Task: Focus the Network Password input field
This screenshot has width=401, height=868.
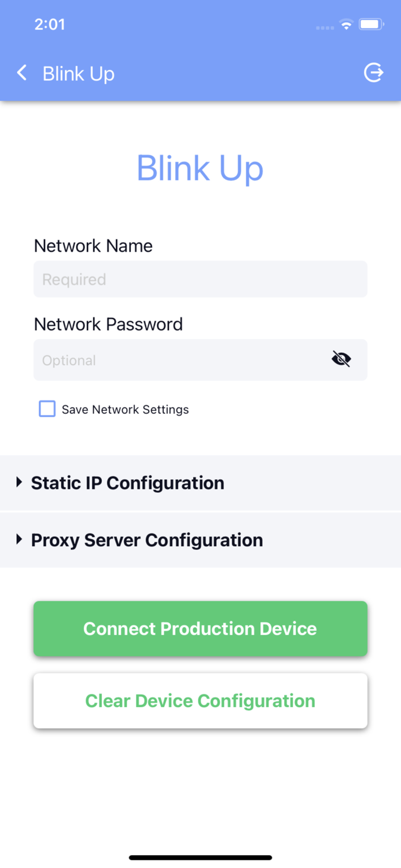Action: (x=179, y=360)
